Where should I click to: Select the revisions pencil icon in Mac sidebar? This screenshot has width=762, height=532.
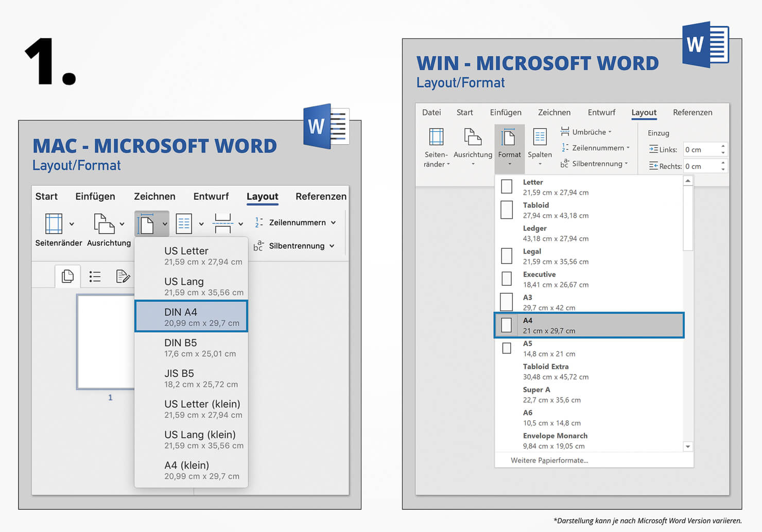pos(123,277)
